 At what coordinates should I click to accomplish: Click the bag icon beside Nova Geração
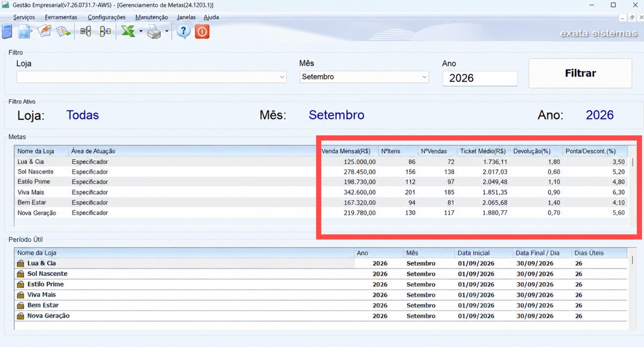[x=21, y=316]
